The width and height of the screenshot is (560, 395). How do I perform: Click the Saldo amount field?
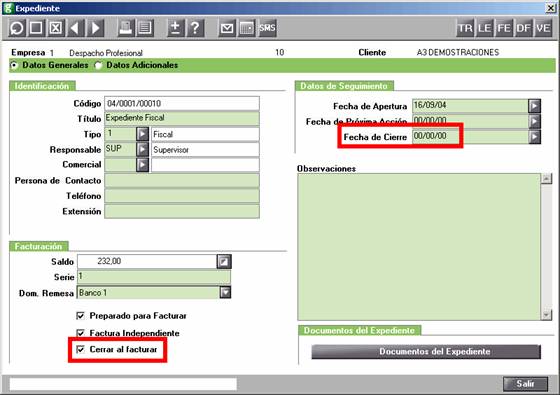[147, 261]
